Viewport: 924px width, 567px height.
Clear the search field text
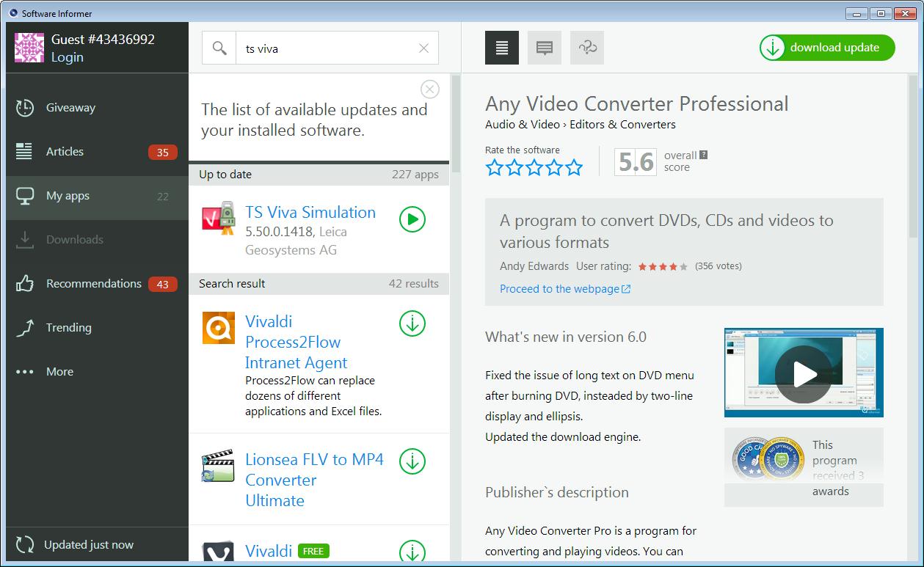[423, 48]
